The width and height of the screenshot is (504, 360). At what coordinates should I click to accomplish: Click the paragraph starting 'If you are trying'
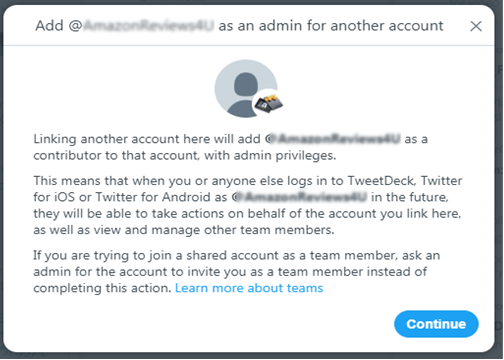coord(237,272)
